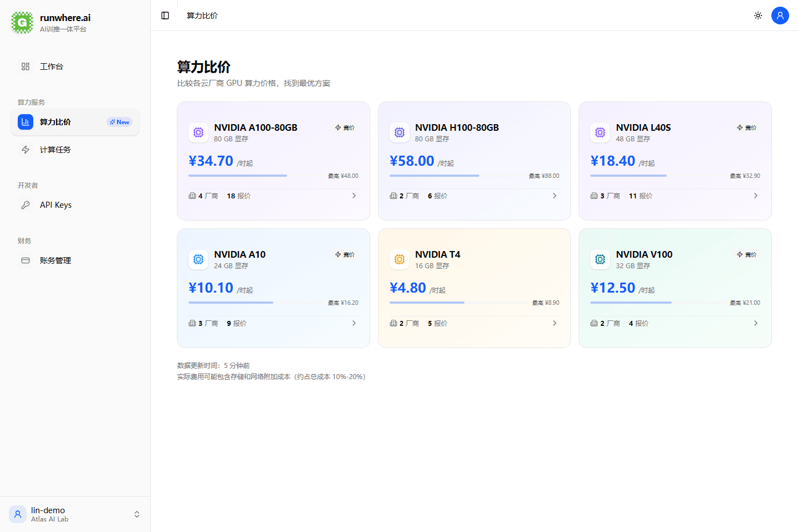This screenshot has height=532, width=798.
Task: Click the lin-demo user avatar icon
Action: (18, 514)
